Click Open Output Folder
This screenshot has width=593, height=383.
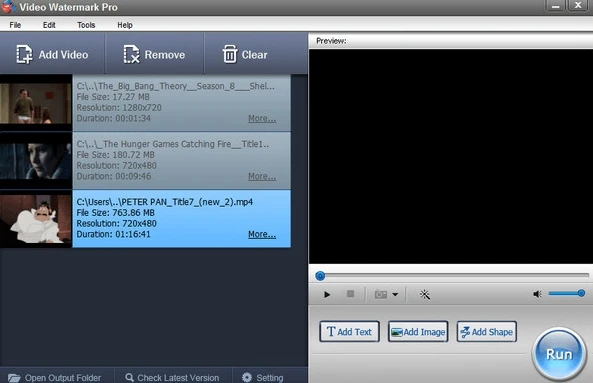(x=54, y=377)
